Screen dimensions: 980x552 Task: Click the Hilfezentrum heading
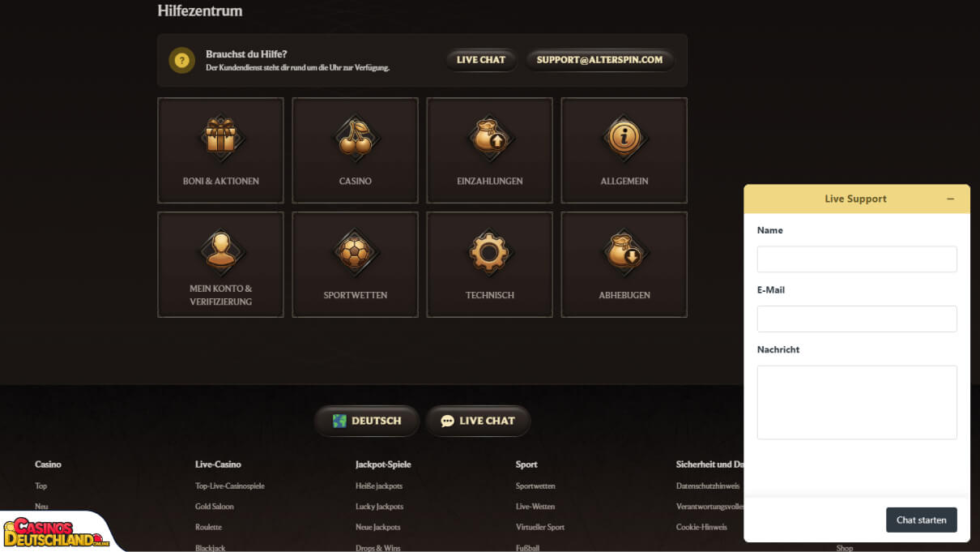click(200, 11)
